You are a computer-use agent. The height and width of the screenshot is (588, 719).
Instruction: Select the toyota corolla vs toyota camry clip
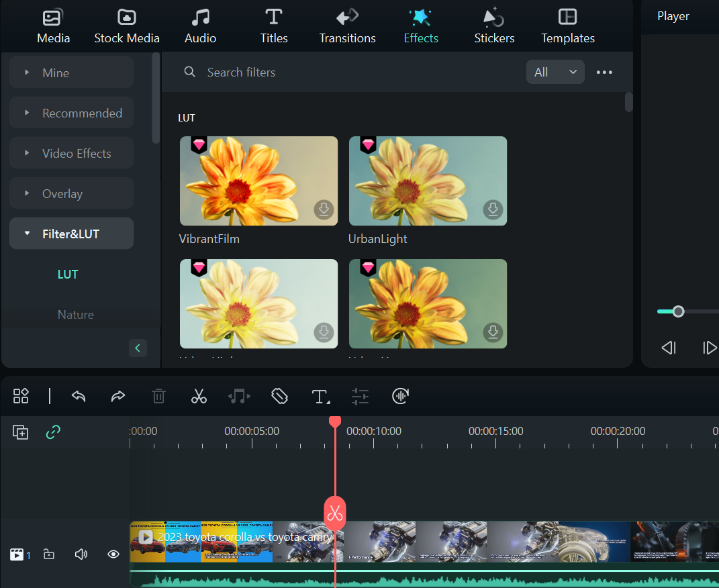(424, 542)
